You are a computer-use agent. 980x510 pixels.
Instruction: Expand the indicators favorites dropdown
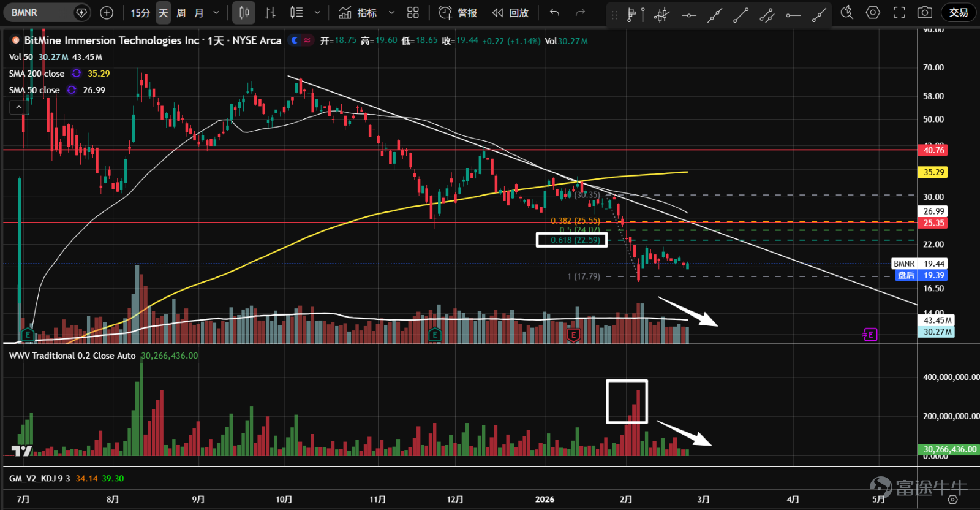pos(392,12)
